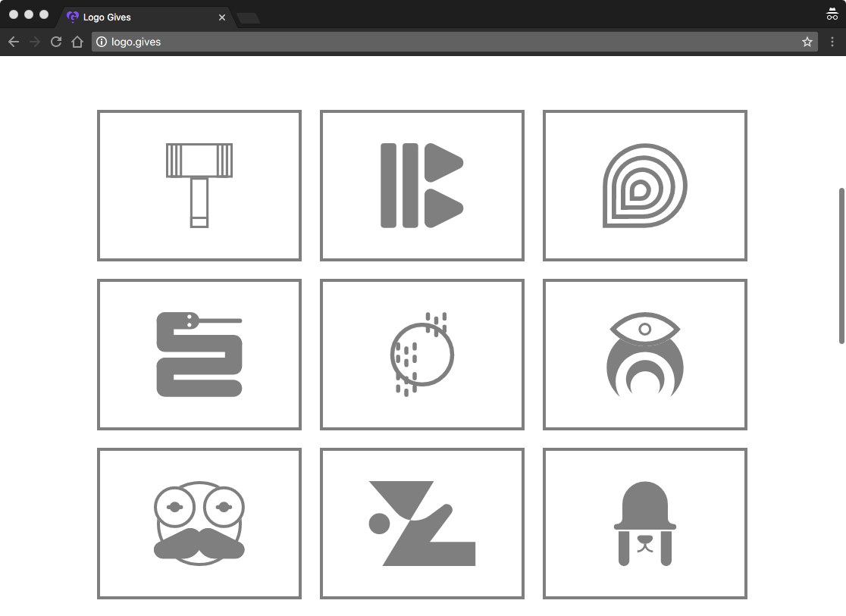Click the snake logo design

199,354
